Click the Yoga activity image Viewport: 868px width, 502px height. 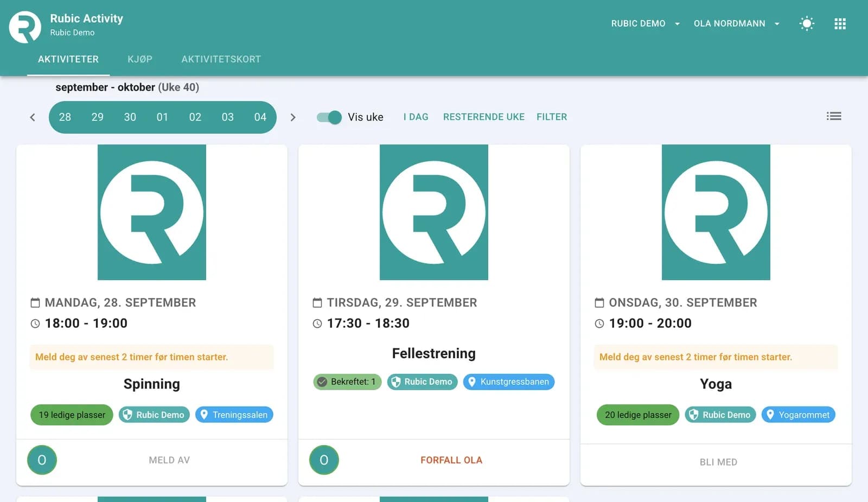(716, 212)
